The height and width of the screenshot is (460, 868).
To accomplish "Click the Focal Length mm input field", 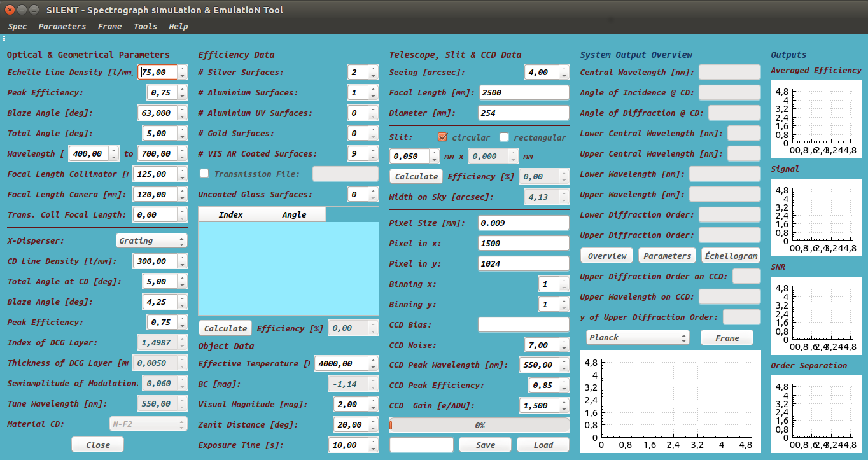I will click(524, 92).
